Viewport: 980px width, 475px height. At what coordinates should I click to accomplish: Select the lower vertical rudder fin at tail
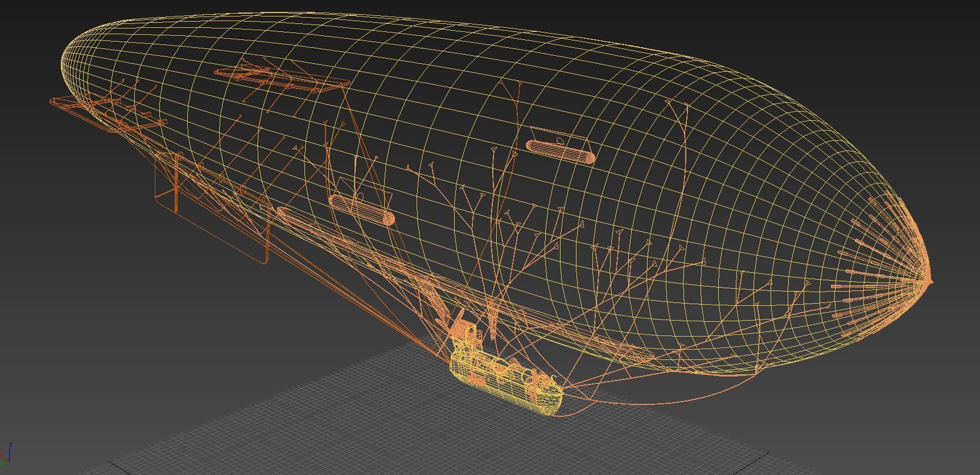tap(211, 208)
